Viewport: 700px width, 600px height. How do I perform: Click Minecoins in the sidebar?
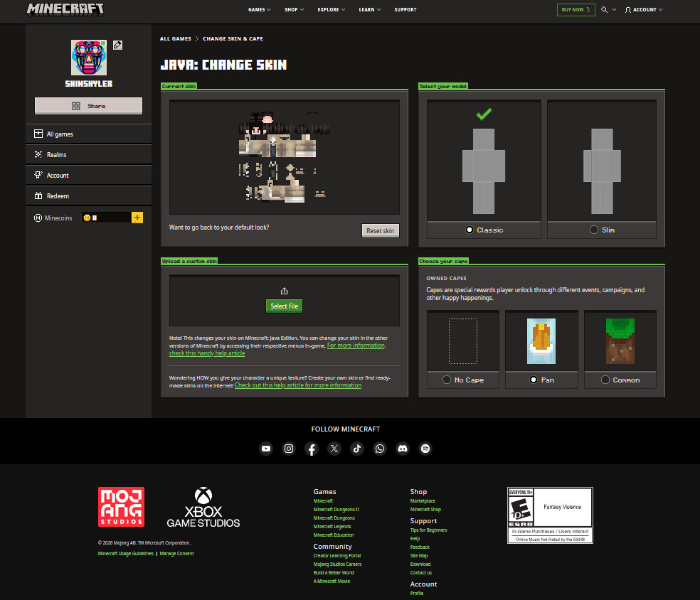(53, 218)
